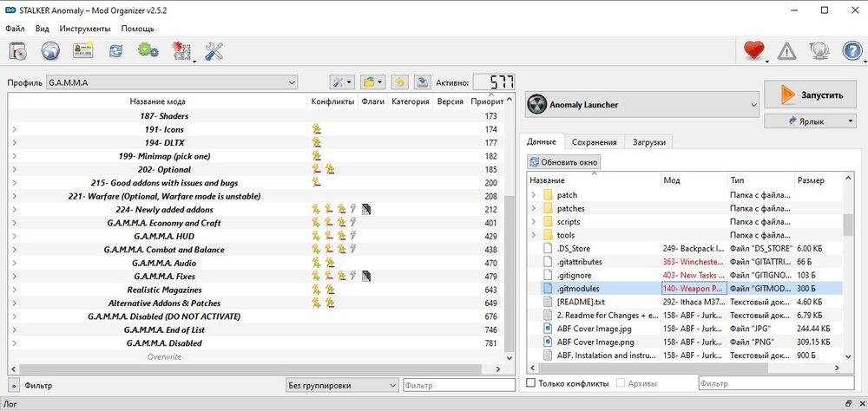Open the executables gears icon
Screen dimensions: 868x411
[148, 51]
